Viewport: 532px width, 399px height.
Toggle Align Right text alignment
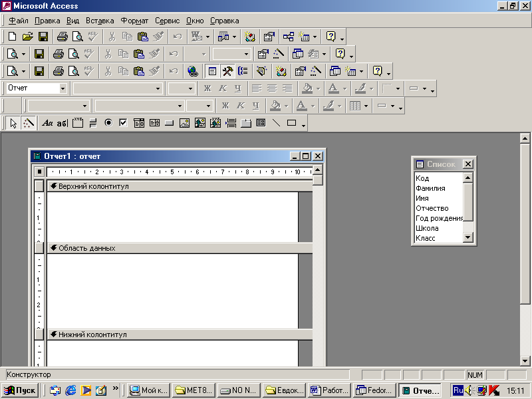pos(287,88)
